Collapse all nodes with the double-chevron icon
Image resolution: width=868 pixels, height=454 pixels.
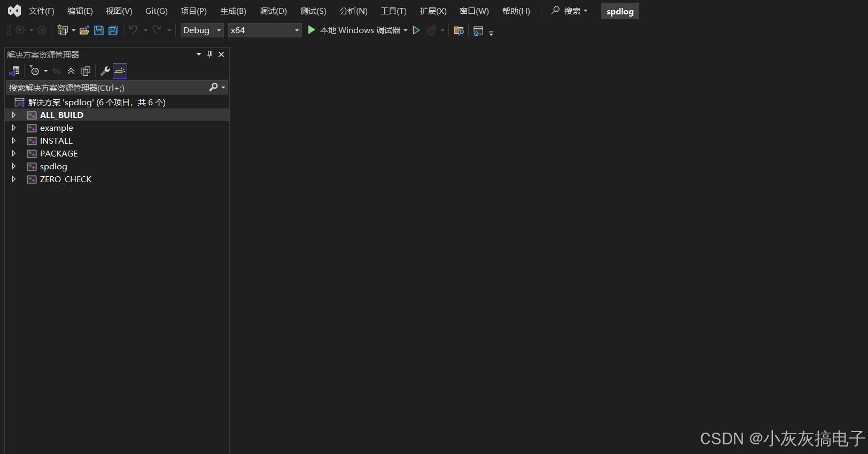point(71,71)
